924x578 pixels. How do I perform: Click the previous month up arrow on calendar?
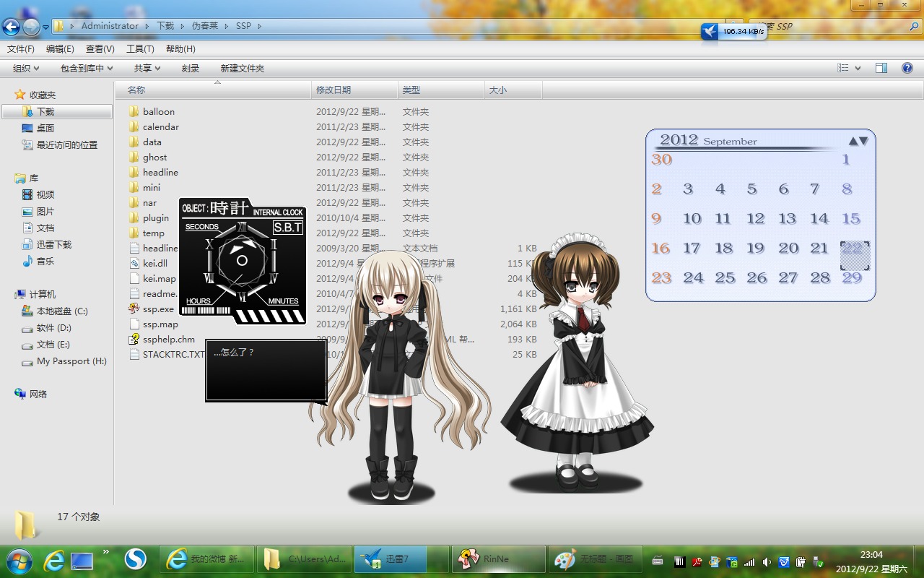click(853, 142)
